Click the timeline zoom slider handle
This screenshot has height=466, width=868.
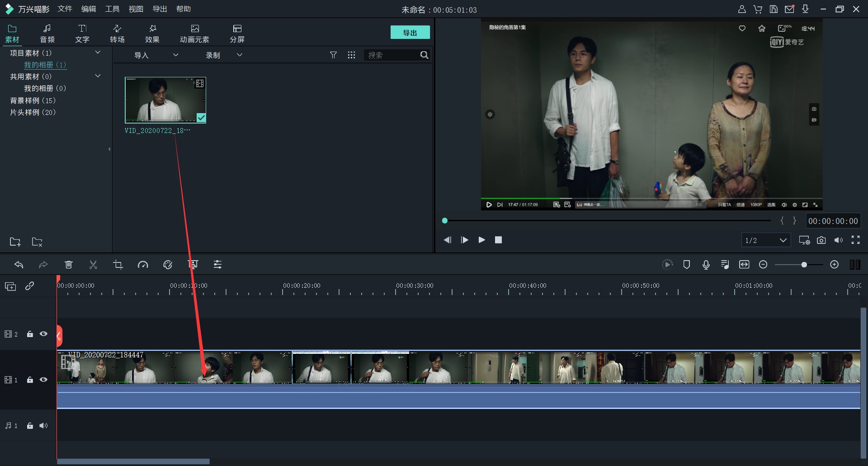coord(804,265)
